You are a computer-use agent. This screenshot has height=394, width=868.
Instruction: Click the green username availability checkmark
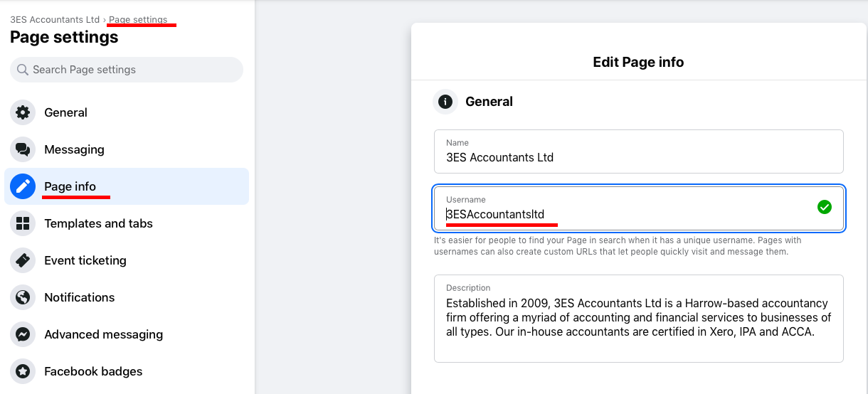[x=825, y=207]
